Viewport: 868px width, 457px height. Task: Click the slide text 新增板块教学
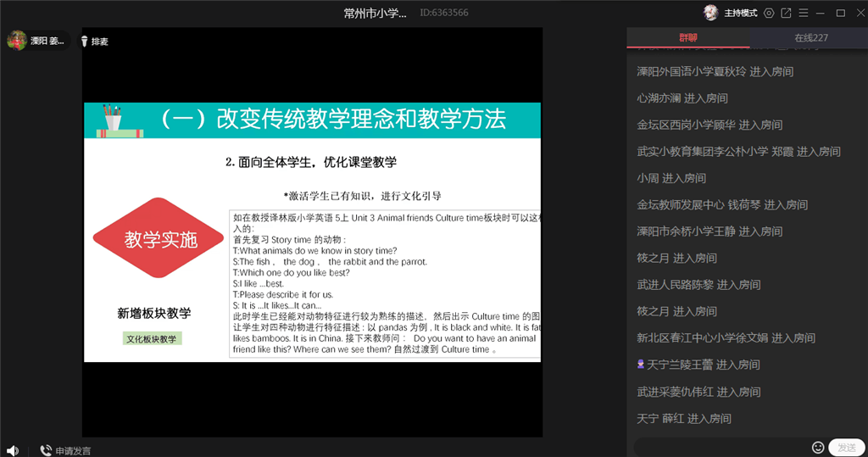(154, 314)
